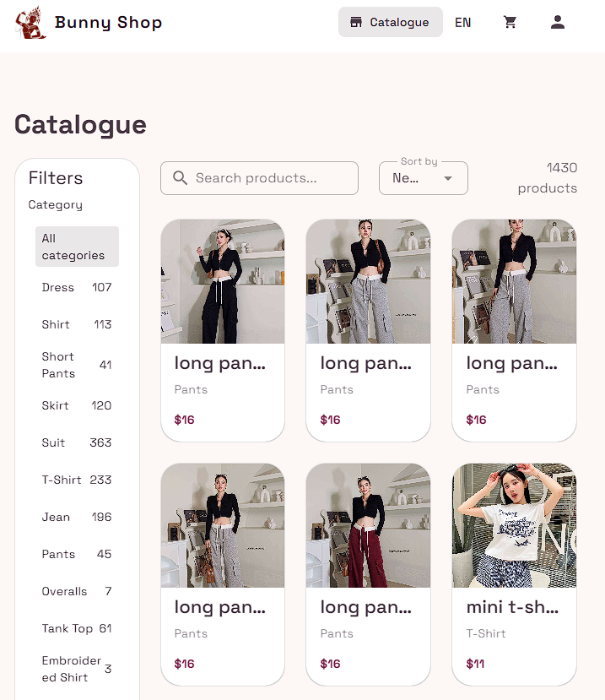
Task: Filter by Tank Top category
Action: click(x=77, y=628)
